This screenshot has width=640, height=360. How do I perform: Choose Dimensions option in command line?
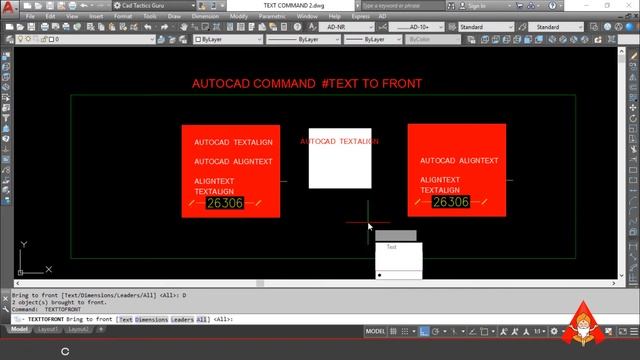(151, 319)
